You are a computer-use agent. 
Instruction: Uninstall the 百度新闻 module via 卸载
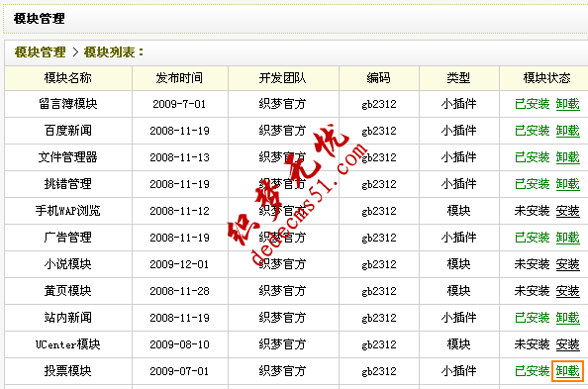[x=567, y=131]
